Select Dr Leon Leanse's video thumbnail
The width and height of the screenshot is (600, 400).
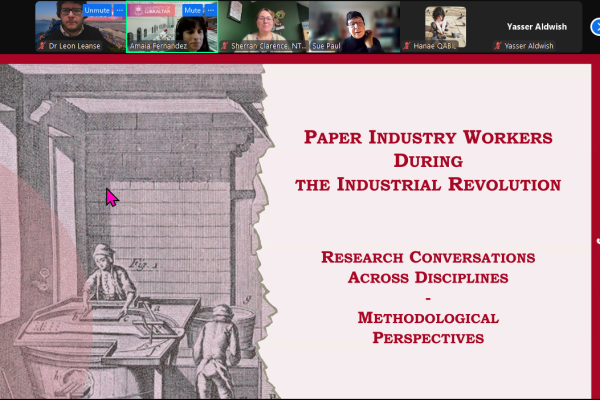tap(80, 27)
